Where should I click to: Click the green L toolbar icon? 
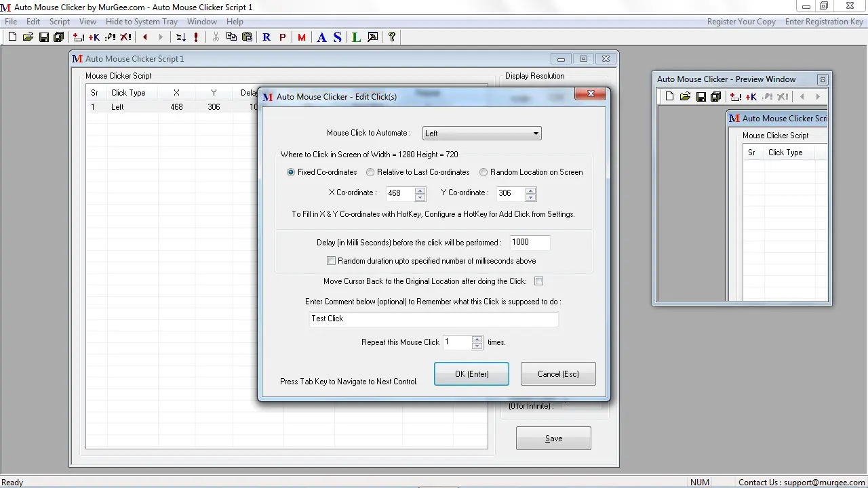click(x=357, y=37)
